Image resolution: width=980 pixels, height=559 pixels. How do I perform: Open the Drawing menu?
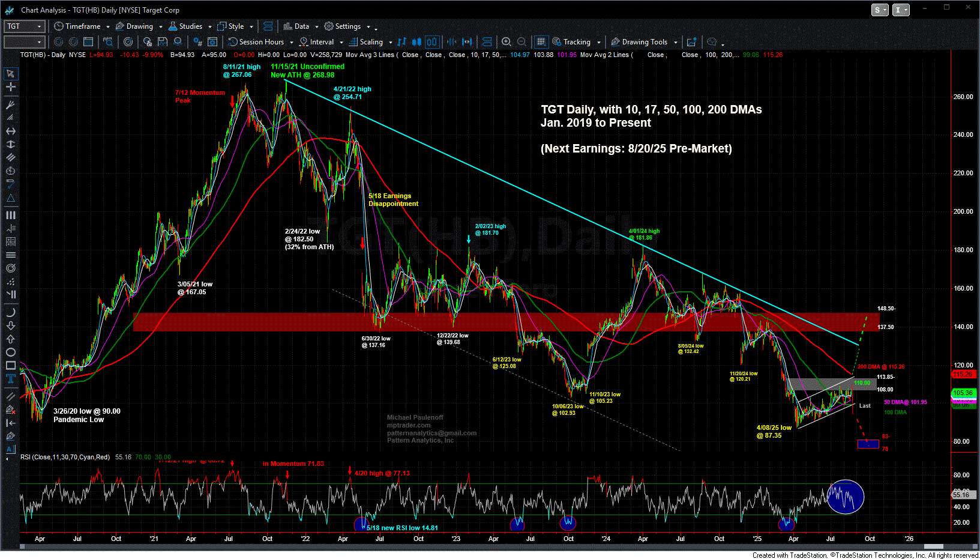pyautogui.click(x=134, y=26)
